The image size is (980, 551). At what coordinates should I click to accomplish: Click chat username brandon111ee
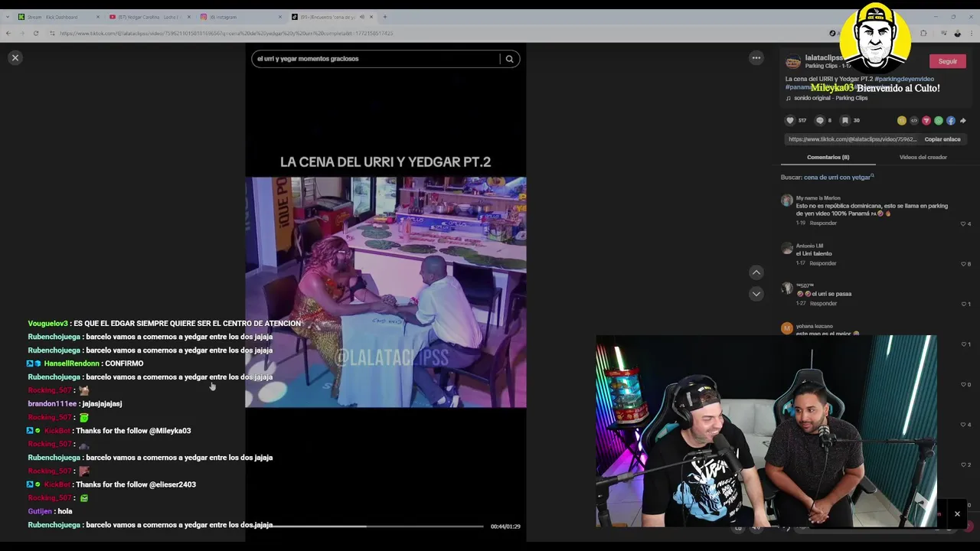pos(52,404)
